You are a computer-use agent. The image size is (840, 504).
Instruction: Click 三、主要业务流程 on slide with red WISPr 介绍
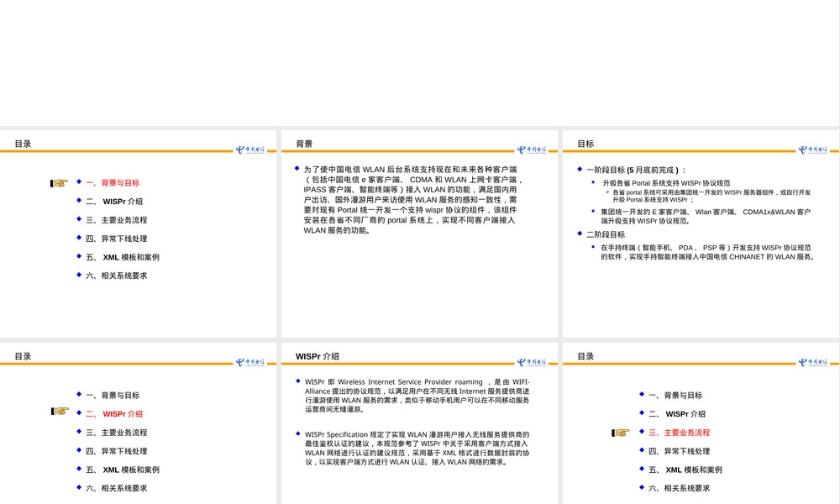coord(116,433)
